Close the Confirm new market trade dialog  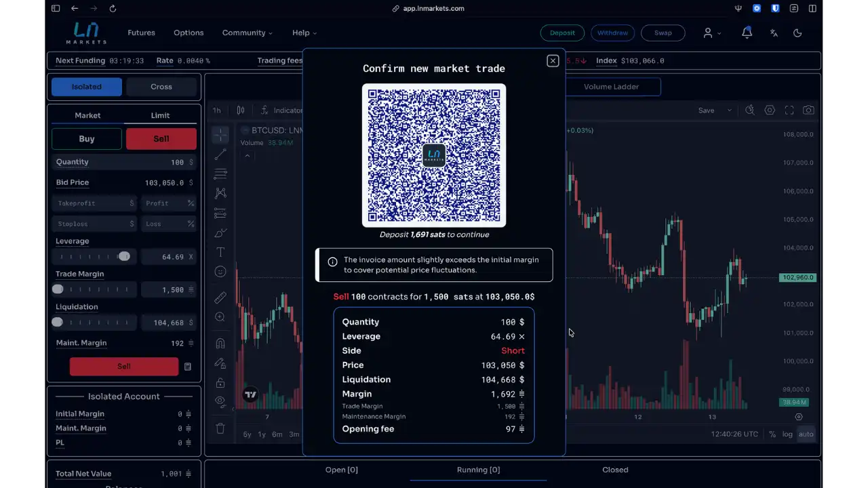(x=553, y=61)
